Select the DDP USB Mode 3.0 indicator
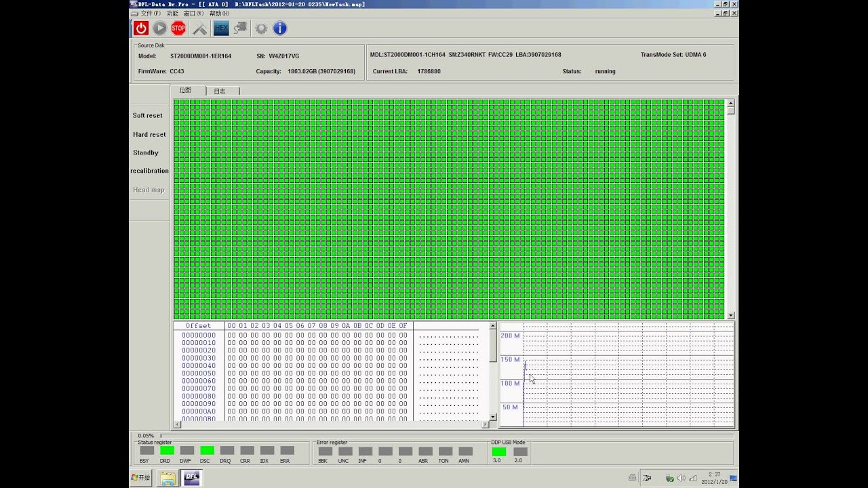The image size is (868, 488). pos(498,451)
